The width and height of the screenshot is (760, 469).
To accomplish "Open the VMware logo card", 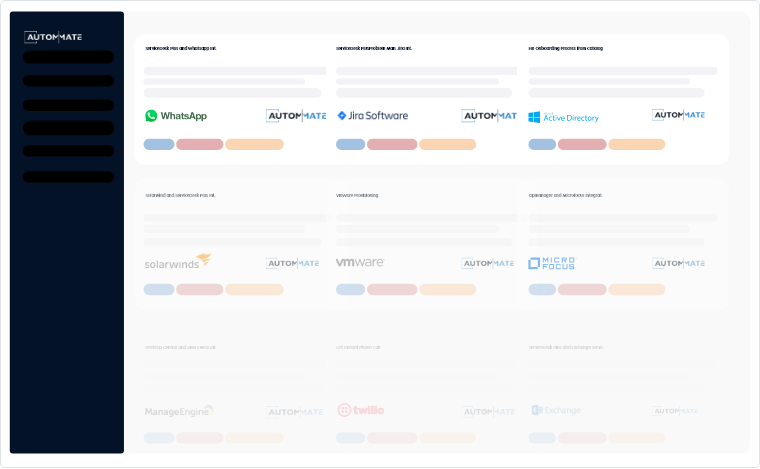I will 360,262.
